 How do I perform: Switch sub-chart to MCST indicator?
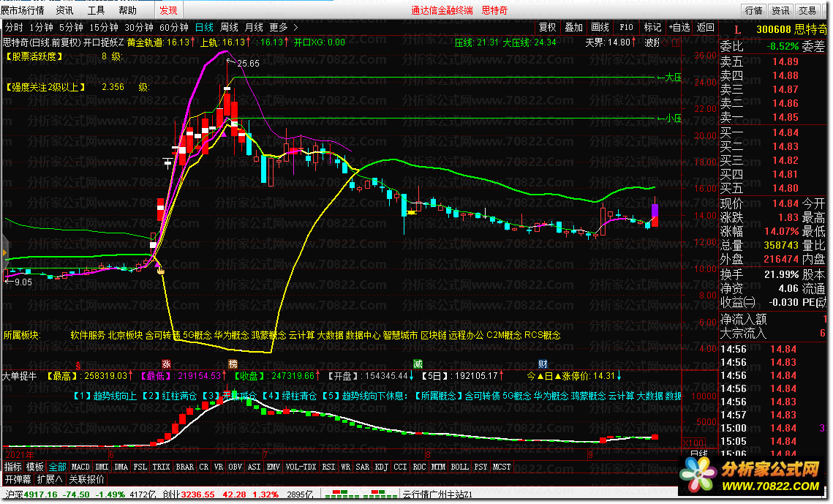pos(502,467)
